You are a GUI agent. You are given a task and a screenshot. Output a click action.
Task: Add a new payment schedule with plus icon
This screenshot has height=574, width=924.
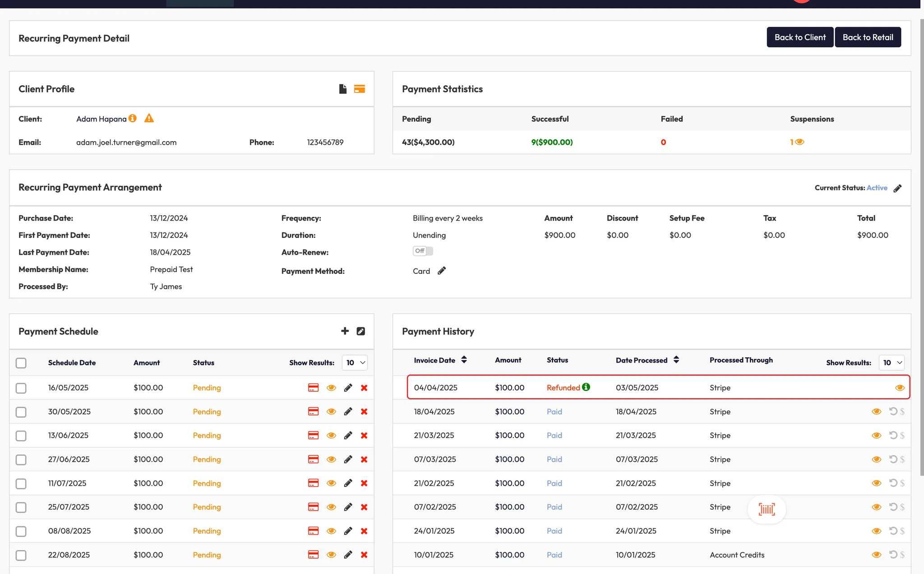pyautogui.click(x=345, y=331)
